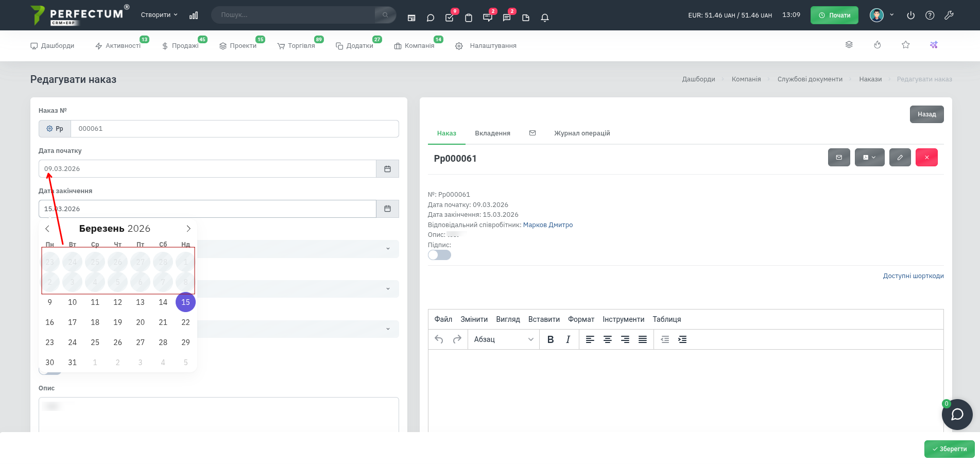Switch to Журнал операцій tab

582,133
